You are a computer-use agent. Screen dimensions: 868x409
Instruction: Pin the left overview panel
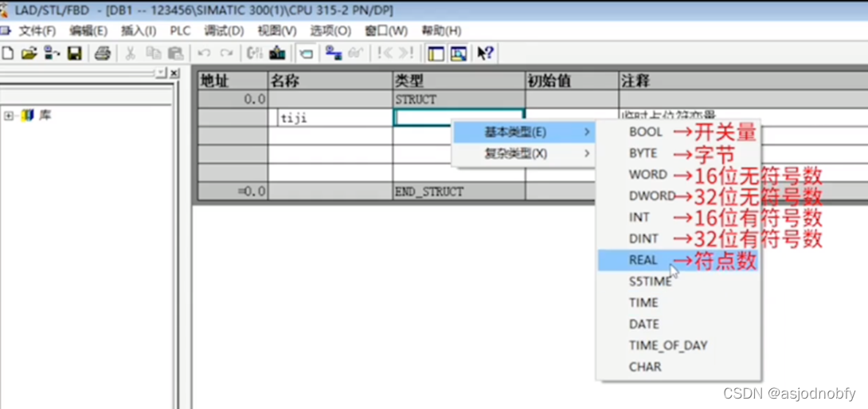(x=160, y=73)
